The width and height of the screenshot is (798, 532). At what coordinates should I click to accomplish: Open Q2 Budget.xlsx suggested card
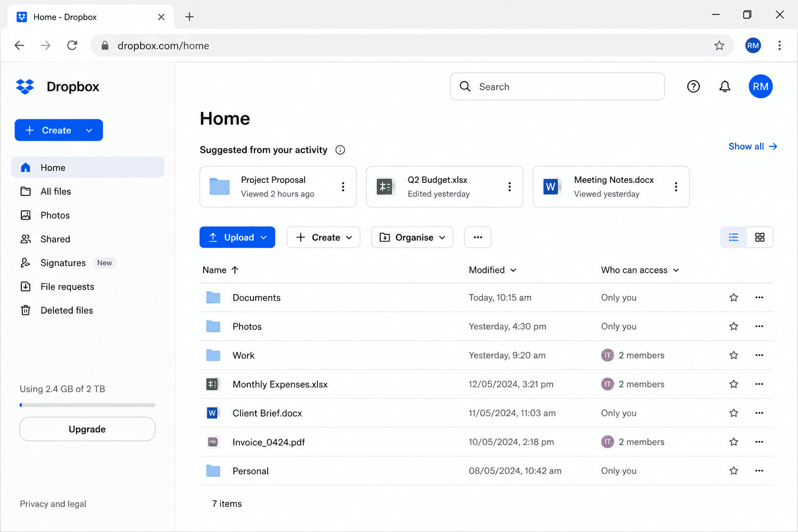pyautogui.click(x=445, y=187)
